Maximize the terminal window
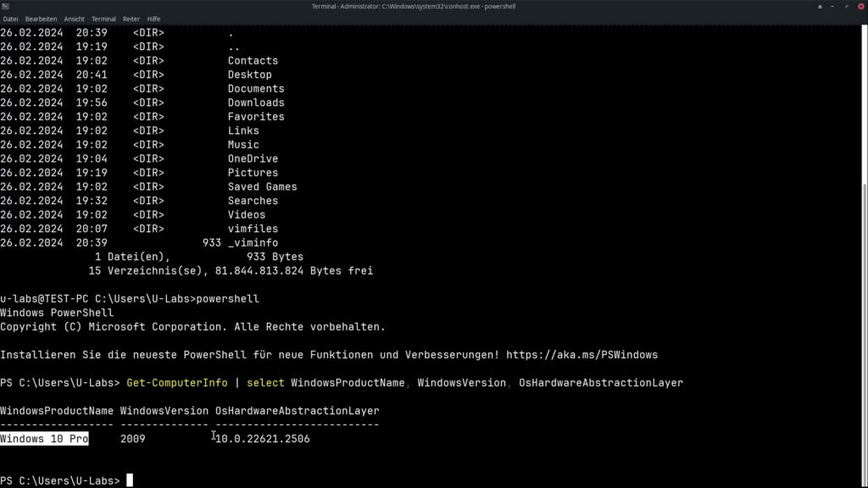The width and height of the screenshot is (868, 488). [844, 6]
